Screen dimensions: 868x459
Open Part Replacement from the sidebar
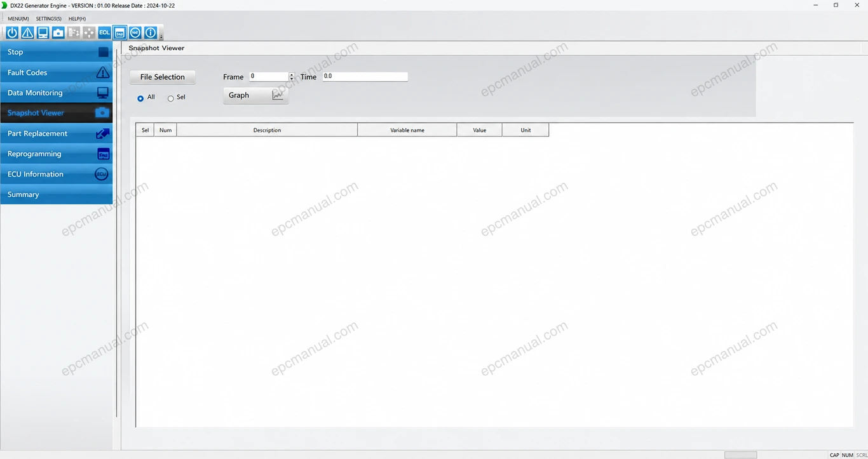click(57, 133)
